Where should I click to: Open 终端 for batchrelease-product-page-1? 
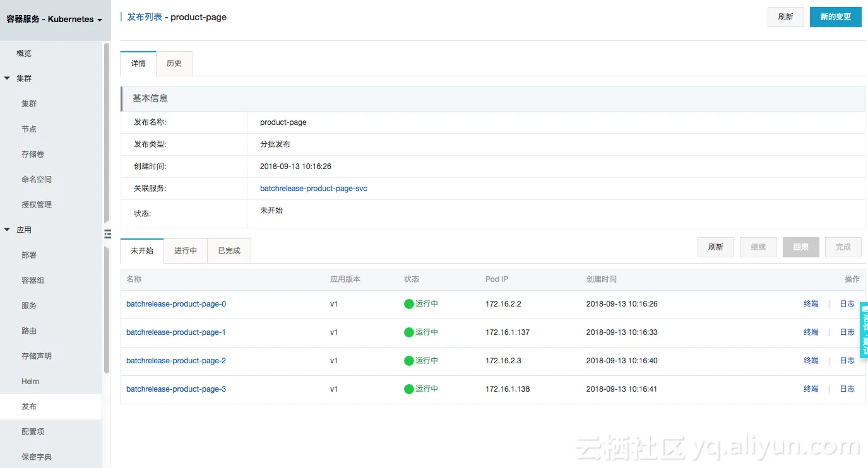(x=811, y=332)
